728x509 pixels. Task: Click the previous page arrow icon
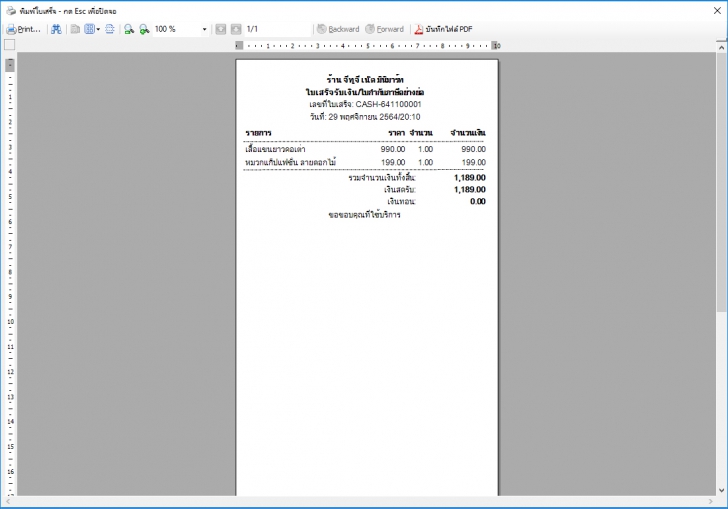point(221,29)
